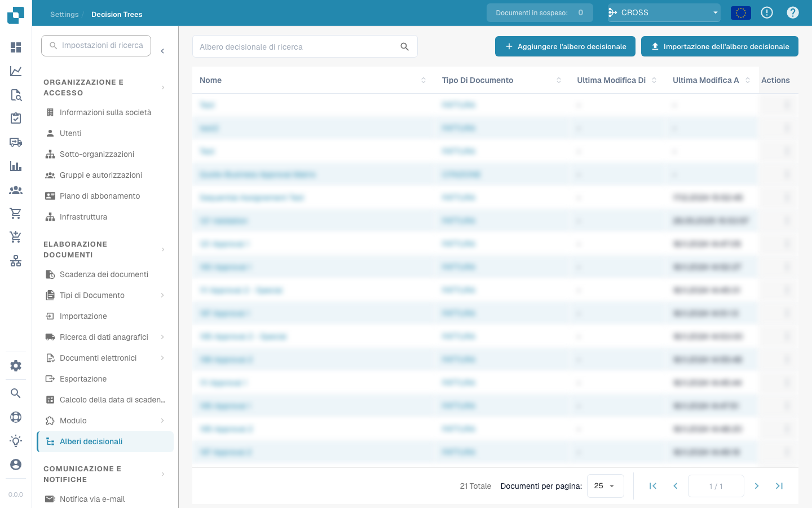Jump to the last page
The height and width of the screenshot is (508, 812).
pos(779,486)
